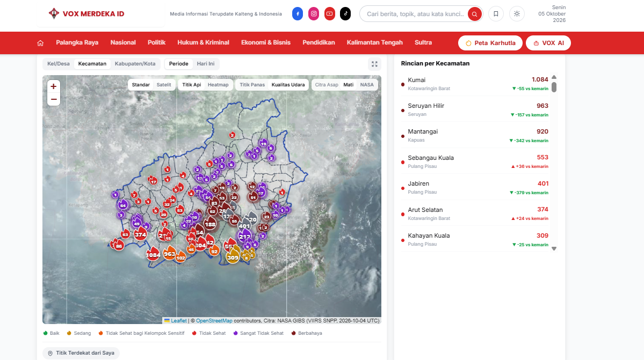The width and height of the screenshot is (644, 360).
Task: Click the 1084 fire marker on map
Action: pyautogui.click(x=153, y=254)
